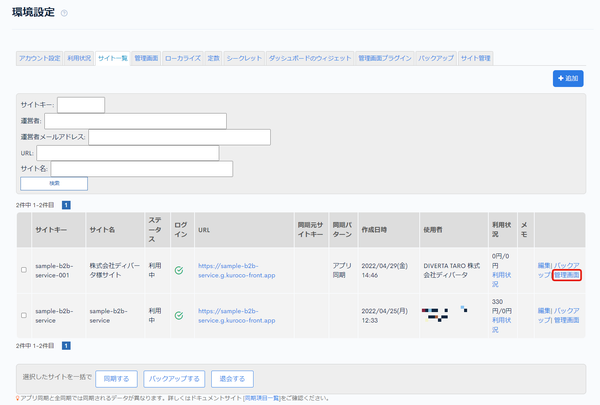The image size is (600, 405).
Task: Click the blue 追加 add button
Action: click(x=568, y=78)
